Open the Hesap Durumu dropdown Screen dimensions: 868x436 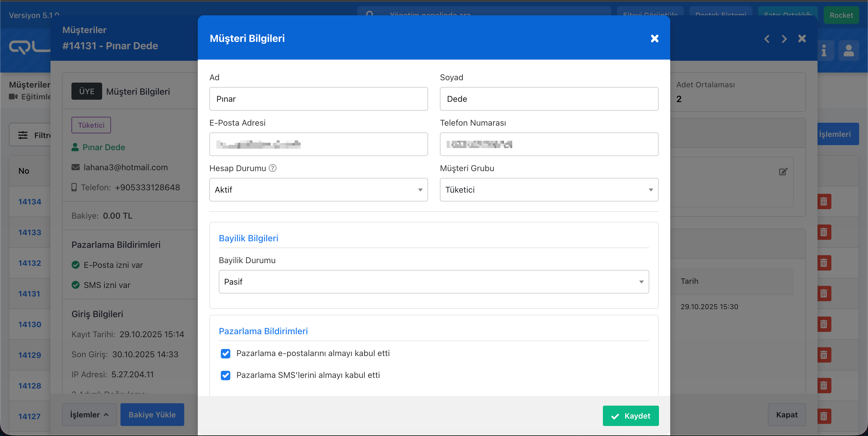coord(318,190)
